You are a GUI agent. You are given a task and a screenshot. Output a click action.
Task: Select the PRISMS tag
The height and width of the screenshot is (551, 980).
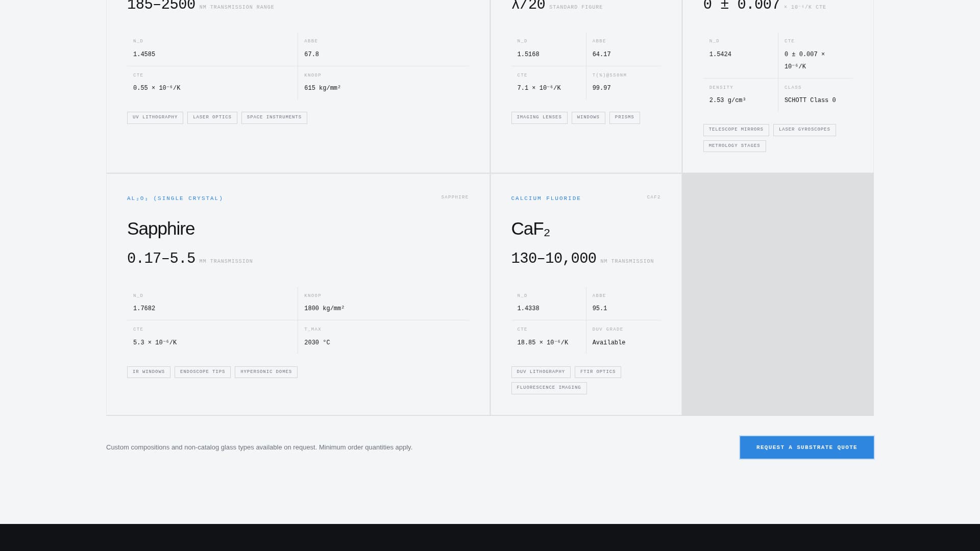pyautogui.click(x=624, y=117)
